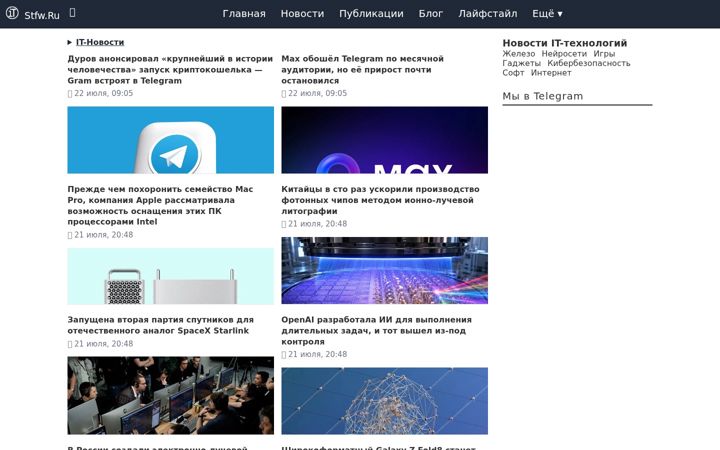Go to the Главная menu item
720x450 pixels.
click(244, 14)
